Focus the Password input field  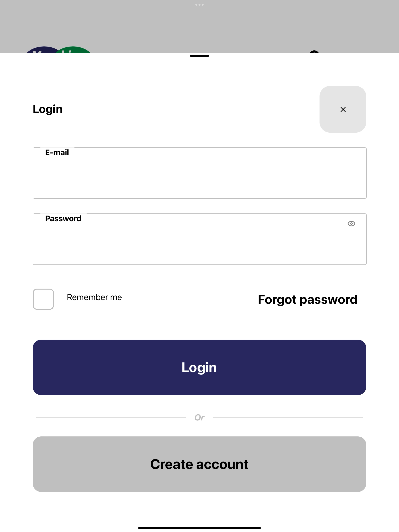click(199, 239)
